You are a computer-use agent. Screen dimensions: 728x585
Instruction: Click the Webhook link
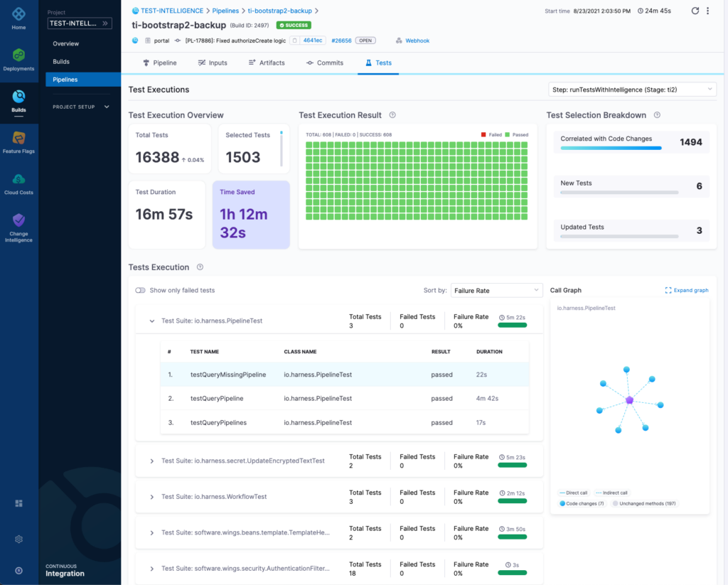pyautogui.click(x=417, y=41)
